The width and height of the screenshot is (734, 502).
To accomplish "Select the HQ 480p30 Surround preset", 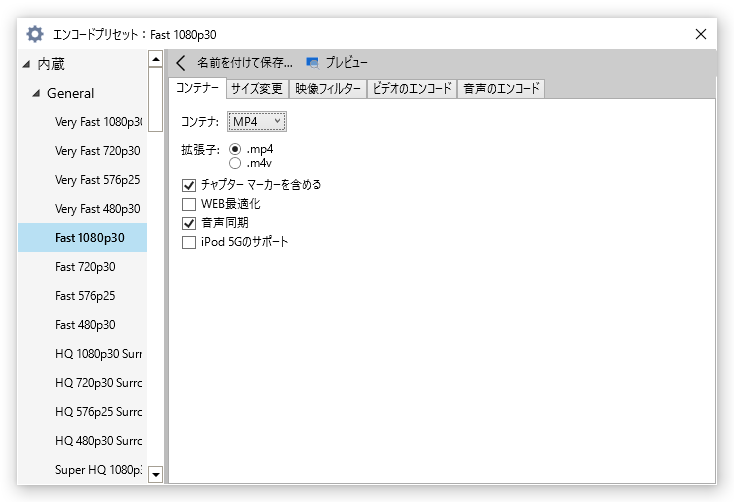I will 82,441.
